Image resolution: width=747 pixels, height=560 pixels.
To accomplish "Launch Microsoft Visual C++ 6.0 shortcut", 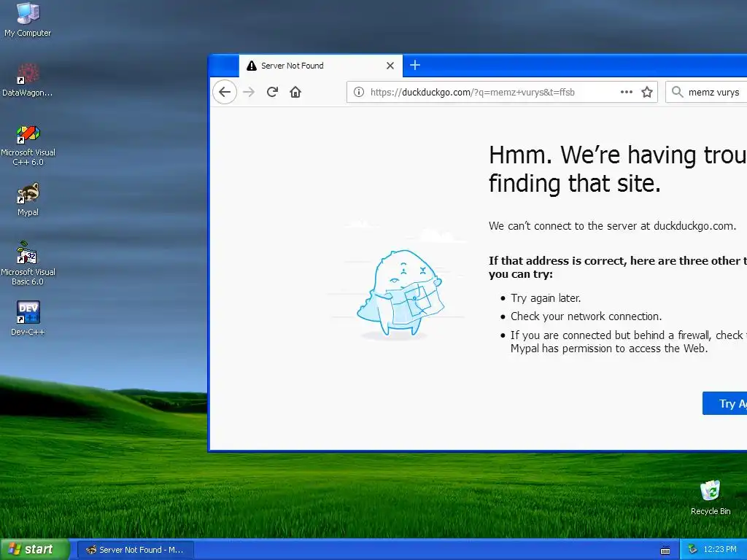I will [28, 145].
